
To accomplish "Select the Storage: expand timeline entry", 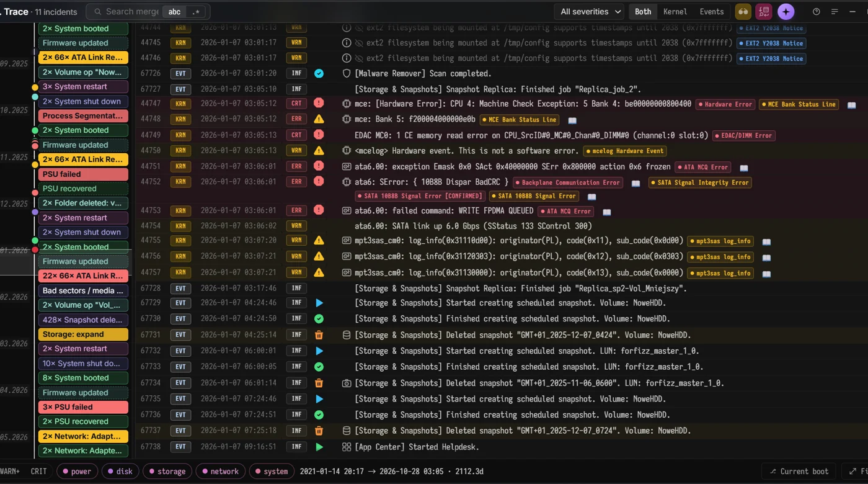I will coord(83,334).
